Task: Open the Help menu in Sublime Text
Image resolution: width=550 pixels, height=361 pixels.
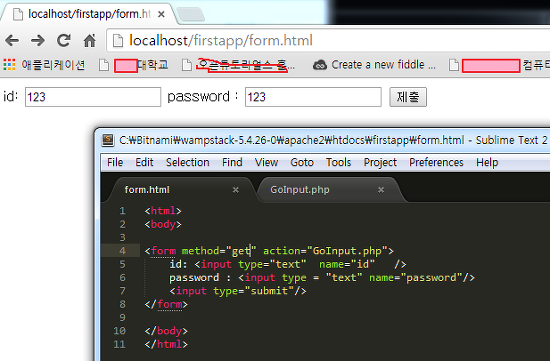Action: pos(487,162)
